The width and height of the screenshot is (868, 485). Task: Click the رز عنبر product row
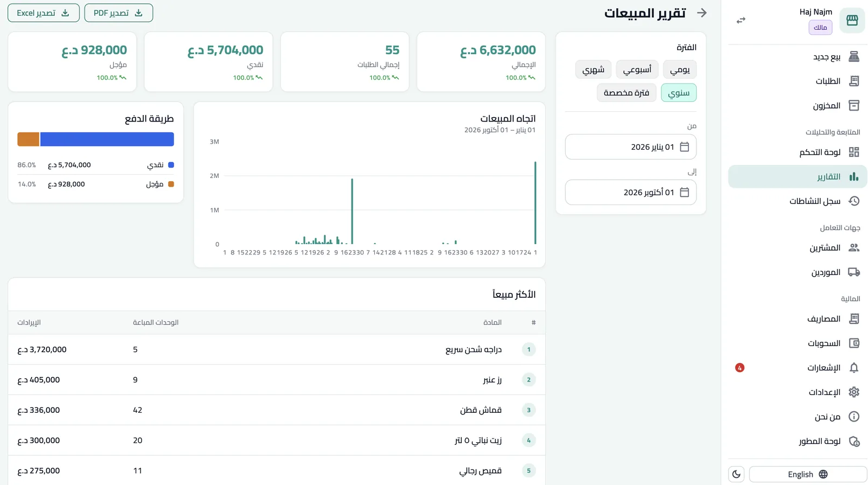277,380
